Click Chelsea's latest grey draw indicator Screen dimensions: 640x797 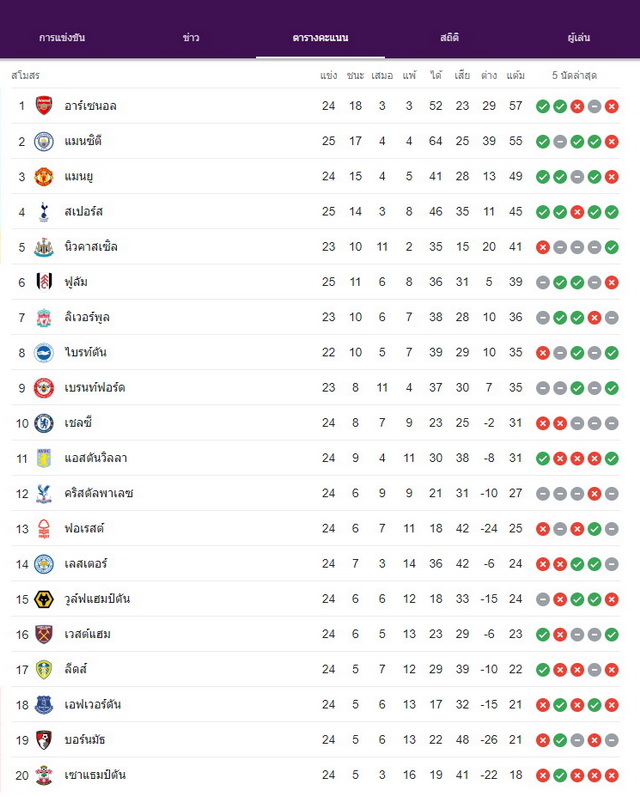612,423
